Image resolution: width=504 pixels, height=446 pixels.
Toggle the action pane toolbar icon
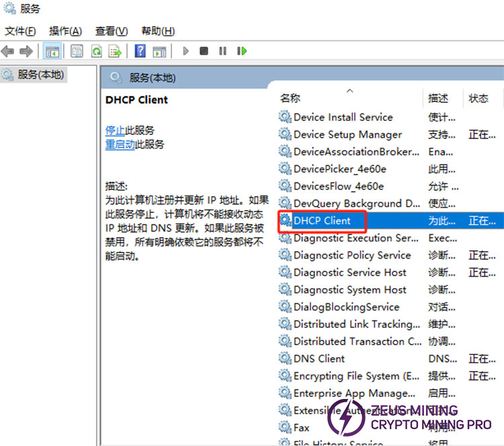click(159, 51)
